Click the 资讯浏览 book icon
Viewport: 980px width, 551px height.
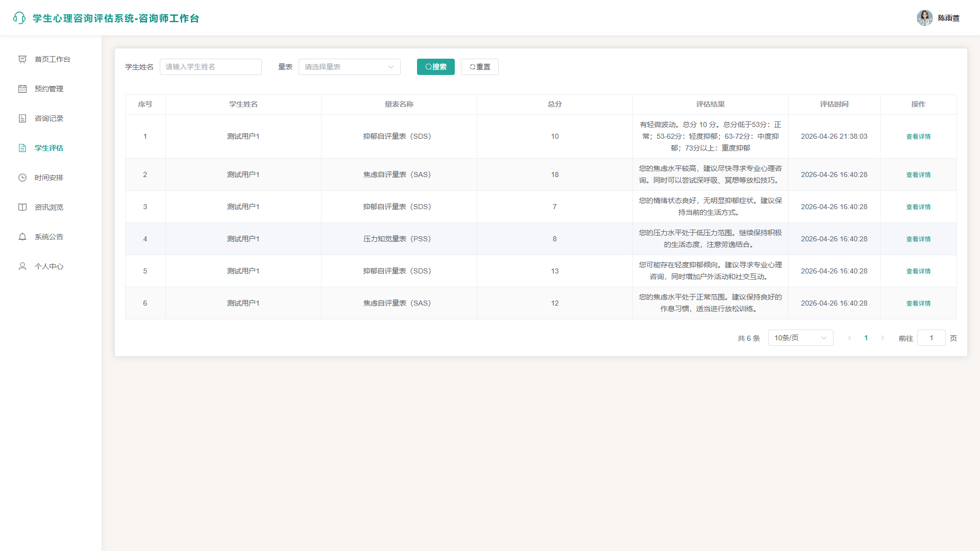click(22, 207)
